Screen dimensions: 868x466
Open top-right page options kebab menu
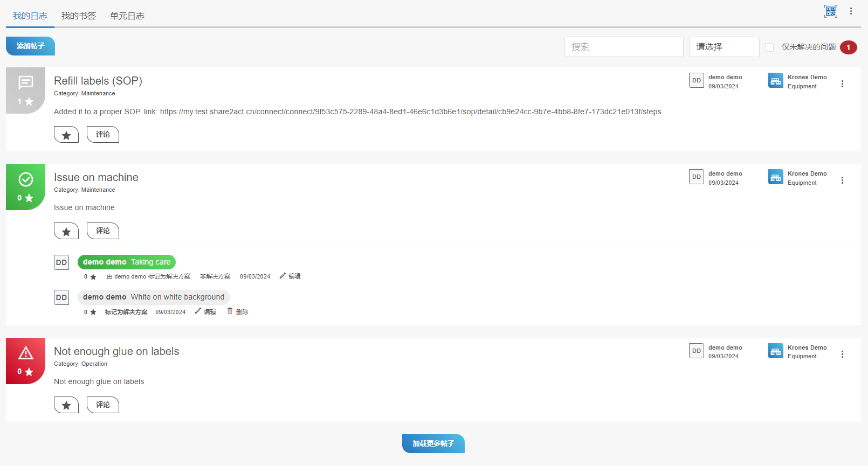point(851,11)
